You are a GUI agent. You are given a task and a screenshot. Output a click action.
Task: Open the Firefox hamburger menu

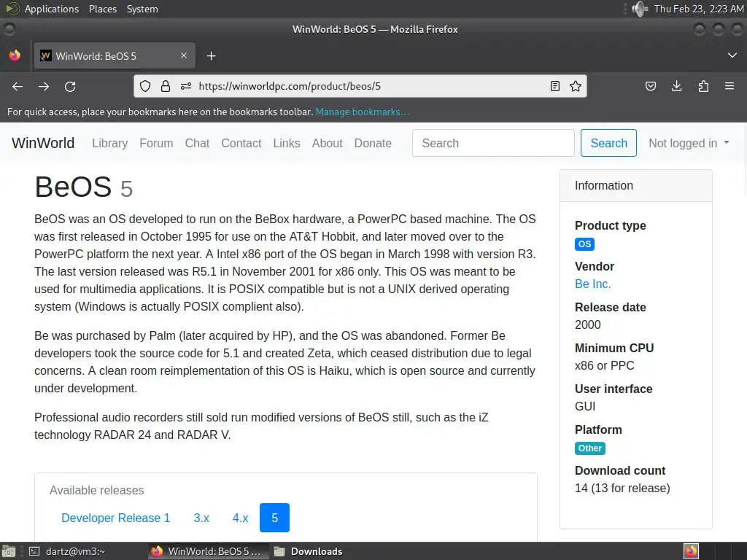click(x=729, y=86)
